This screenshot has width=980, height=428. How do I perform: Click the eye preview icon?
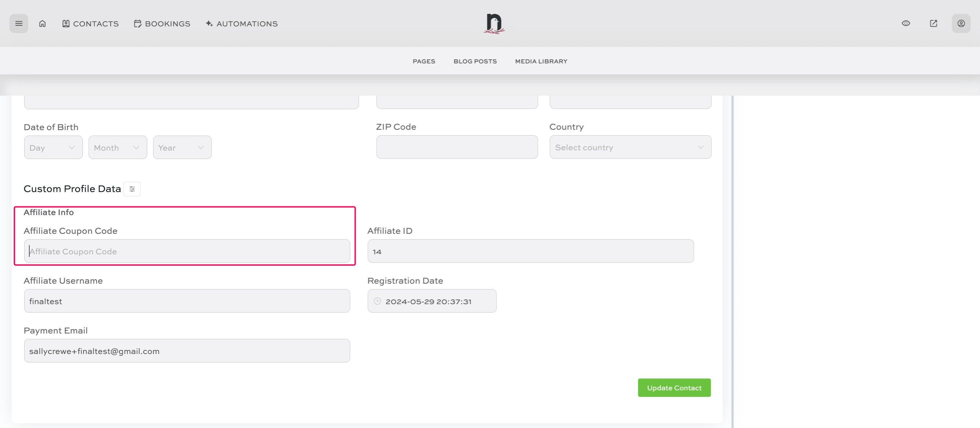pyautogui.click(x=906, y=23)
